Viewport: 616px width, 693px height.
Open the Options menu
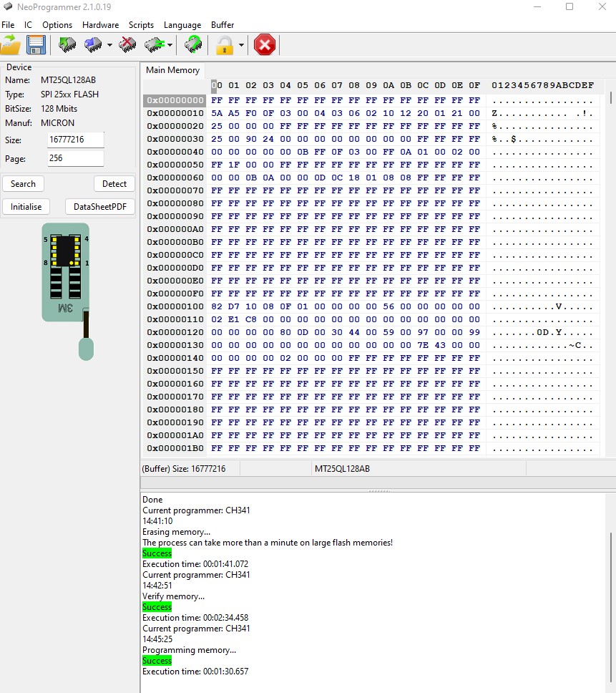[57, 25]
